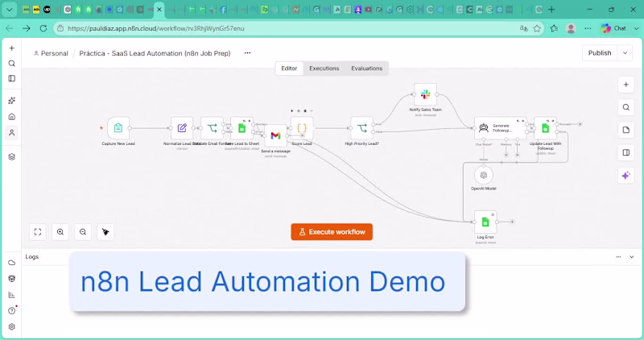The image size is (644, 340).
Task: Open the sidebar settings gear
Action: (x=12, y=327)
